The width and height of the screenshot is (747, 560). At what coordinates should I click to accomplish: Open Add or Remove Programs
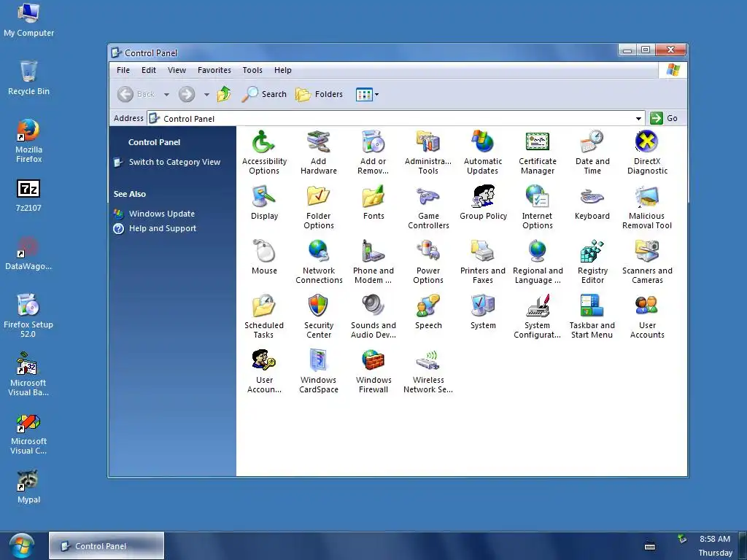pos(373,152)
